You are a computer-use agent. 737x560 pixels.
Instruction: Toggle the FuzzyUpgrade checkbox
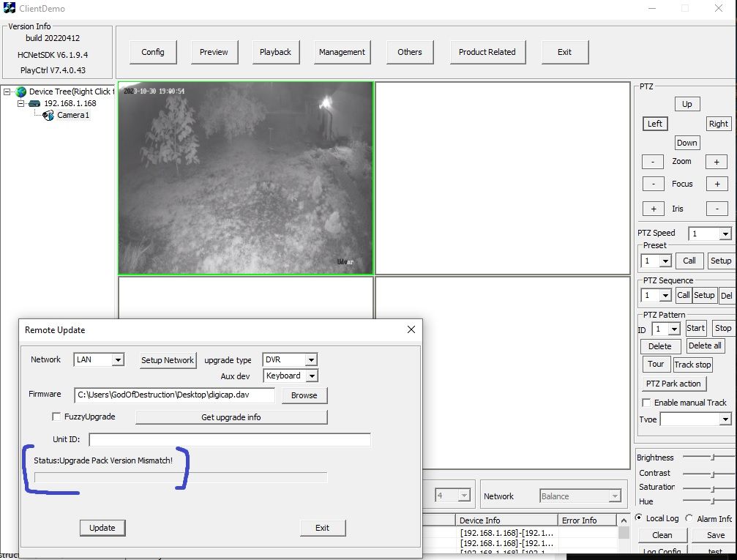tap(56, 417)
